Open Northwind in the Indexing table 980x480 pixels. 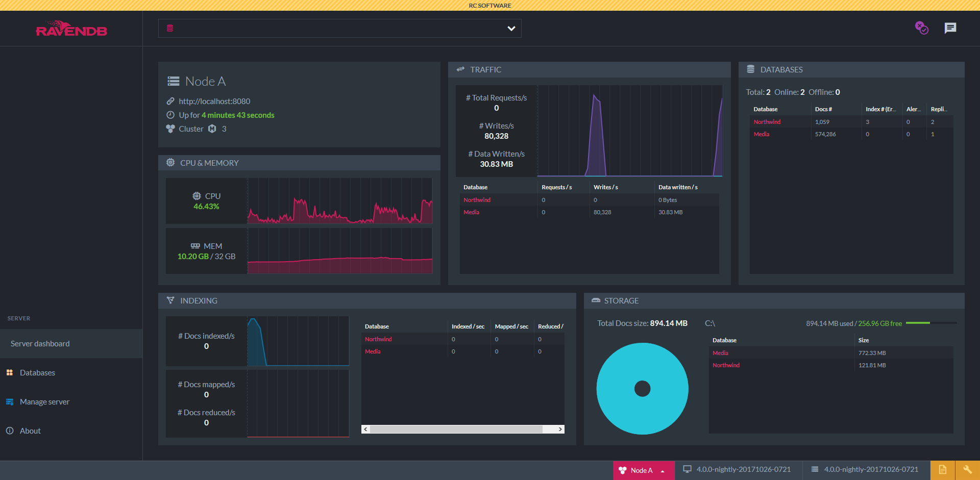coord(378,339)
